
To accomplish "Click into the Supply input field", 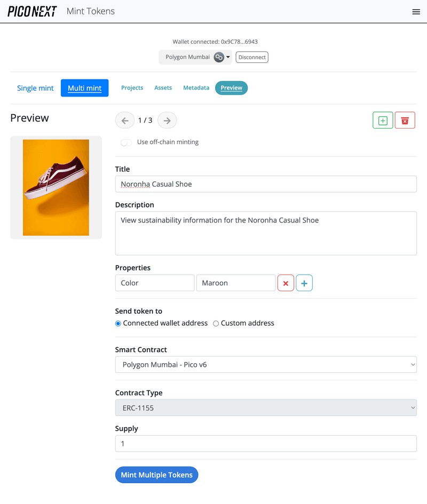I will (266, 444).
